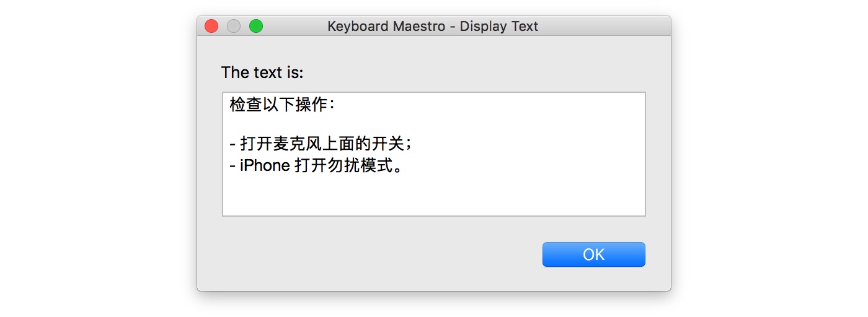Click empty dialog area left of OK
Screen dimensions: 868x317
(372, 254)
